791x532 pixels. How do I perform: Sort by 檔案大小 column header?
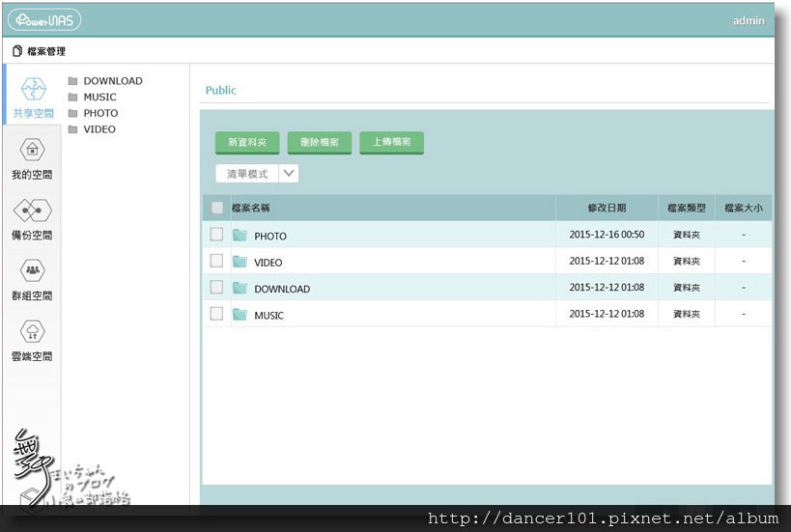[744, 208]
